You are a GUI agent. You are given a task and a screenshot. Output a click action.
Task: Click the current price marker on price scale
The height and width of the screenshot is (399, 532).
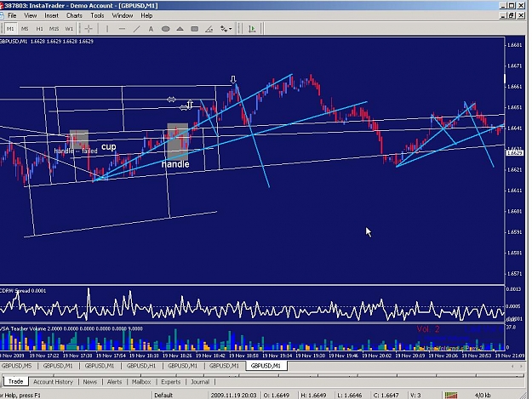tap(514, 153)
